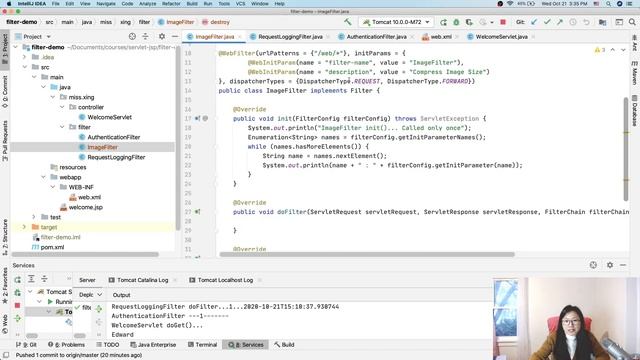640x360 pixels.
Task: Collapse the miss.xing package node
Action: click(53, 97)
